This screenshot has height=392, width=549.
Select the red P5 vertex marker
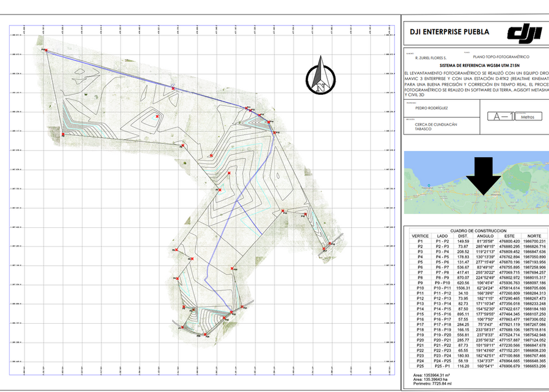click(192, 259)
